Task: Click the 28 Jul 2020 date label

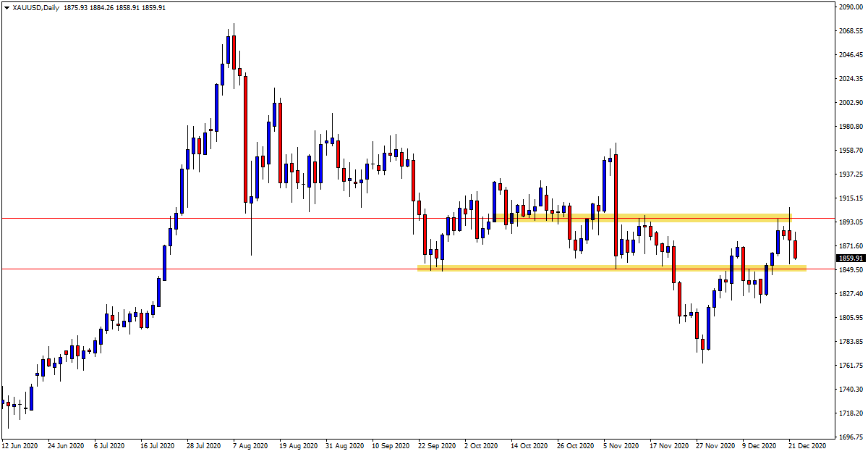Action: (x=205, y=447)
